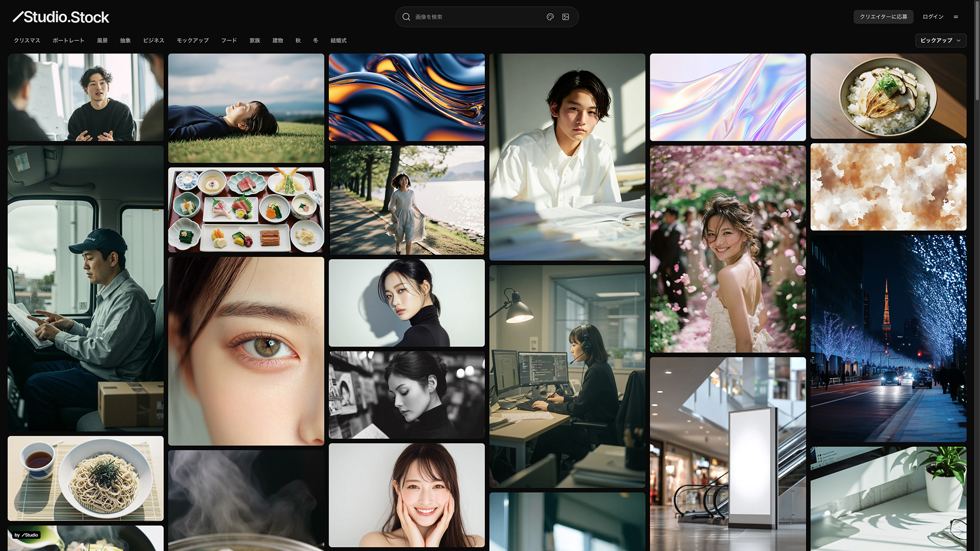Select the 結婚式 category
Image resolution: width=980 pixels, height=551 pixels.
[338, 40]
